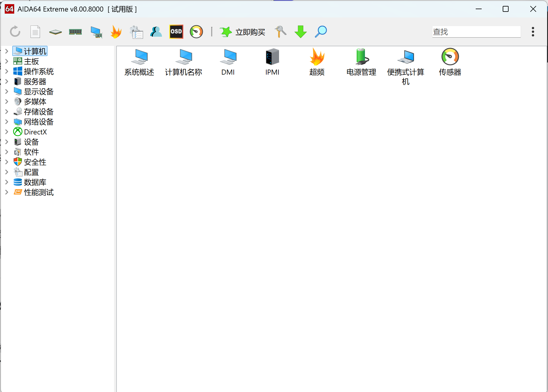Image resolution: width=548 pixels, height=392 pixels.
Task: Expand the 配置 tree node arrow
Action: click(7, 172)
